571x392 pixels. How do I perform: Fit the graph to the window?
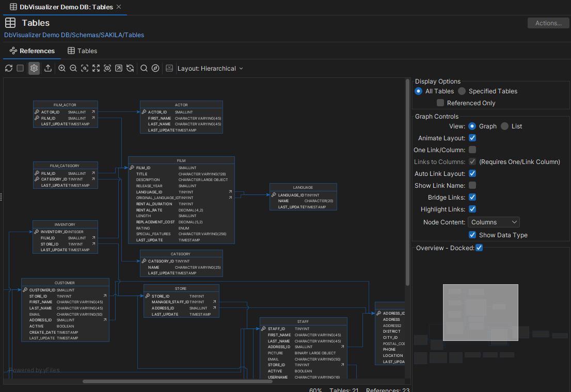(96, 68)
